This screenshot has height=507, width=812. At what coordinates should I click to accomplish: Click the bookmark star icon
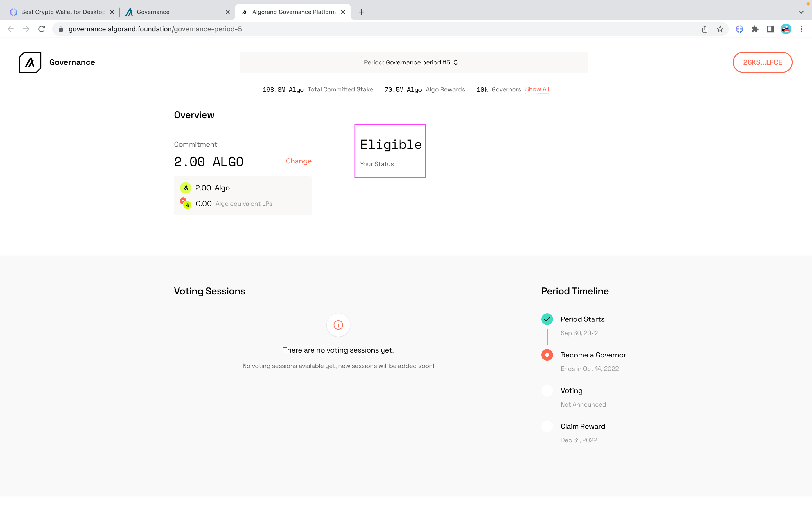[720, 29]
